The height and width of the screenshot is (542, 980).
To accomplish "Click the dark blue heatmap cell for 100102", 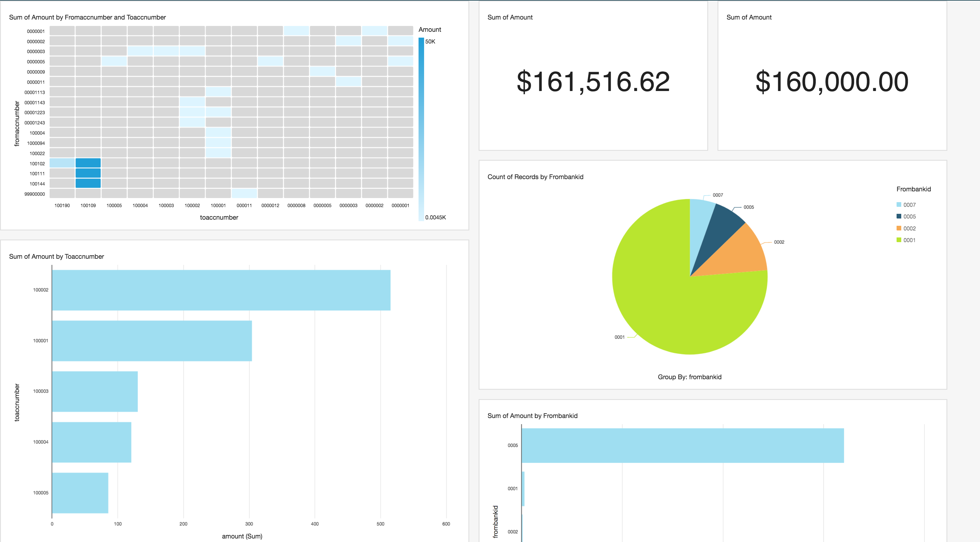I will 88,163.
